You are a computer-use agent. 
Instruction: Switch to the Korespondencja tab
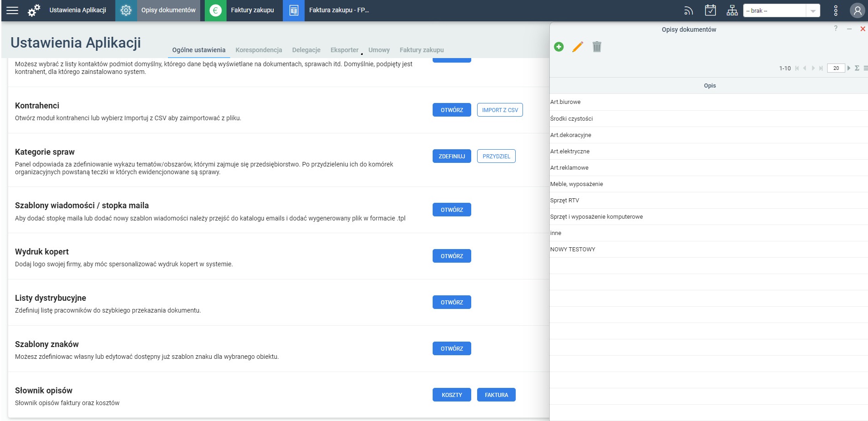[x=259, y=50]
